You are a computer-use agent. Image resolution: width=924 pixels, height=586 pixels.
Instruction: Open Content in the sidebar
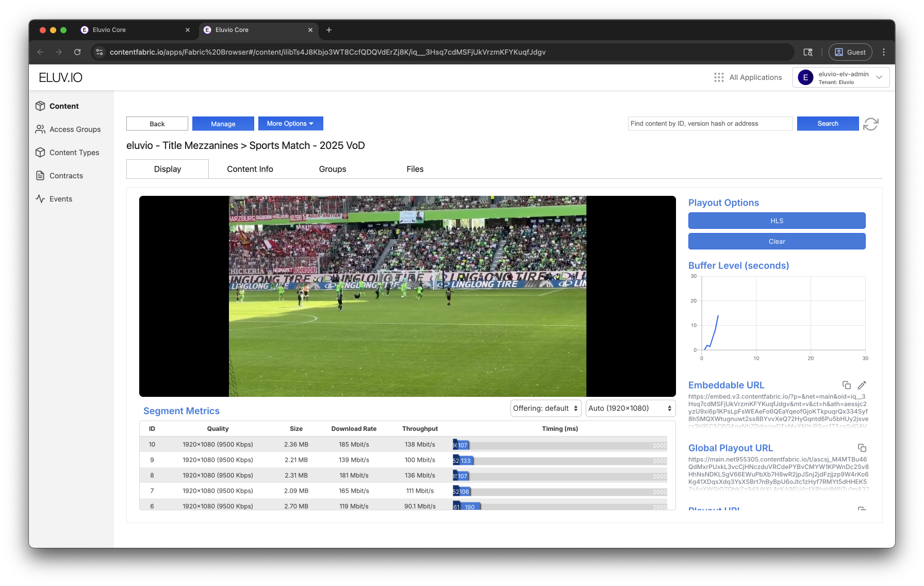coord(64,106)
